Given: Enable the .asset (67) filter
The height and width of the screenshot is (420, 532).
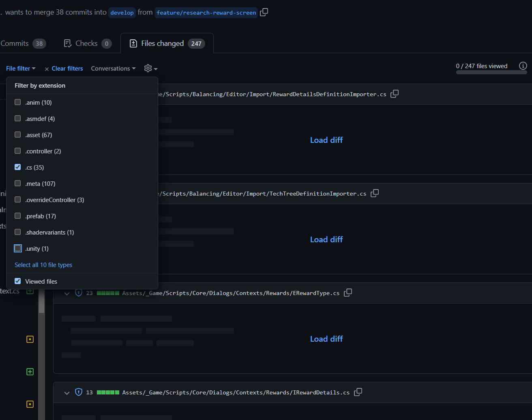Looking at the screenshot, I should coord(17,135).
